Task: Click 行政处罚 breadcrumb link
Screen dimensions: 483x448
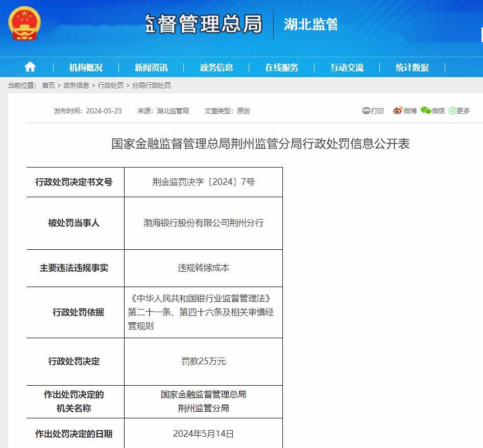Action: pos(111,85)
